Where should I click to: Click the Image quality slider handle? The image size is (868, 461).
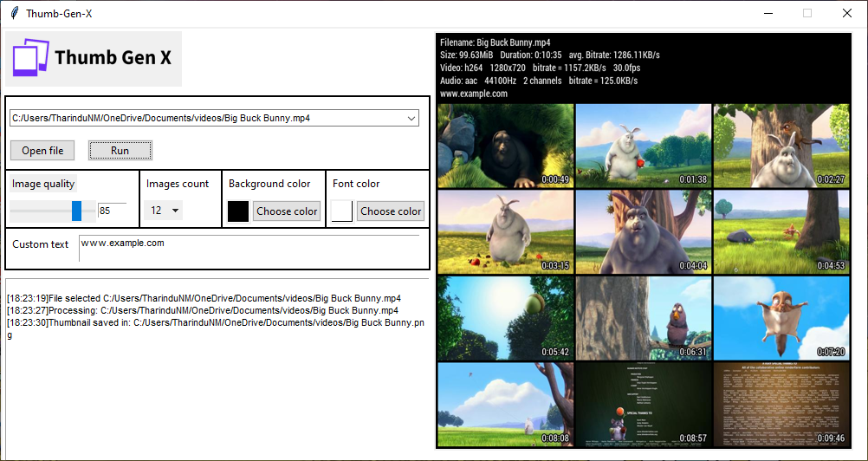coord(76,211)
